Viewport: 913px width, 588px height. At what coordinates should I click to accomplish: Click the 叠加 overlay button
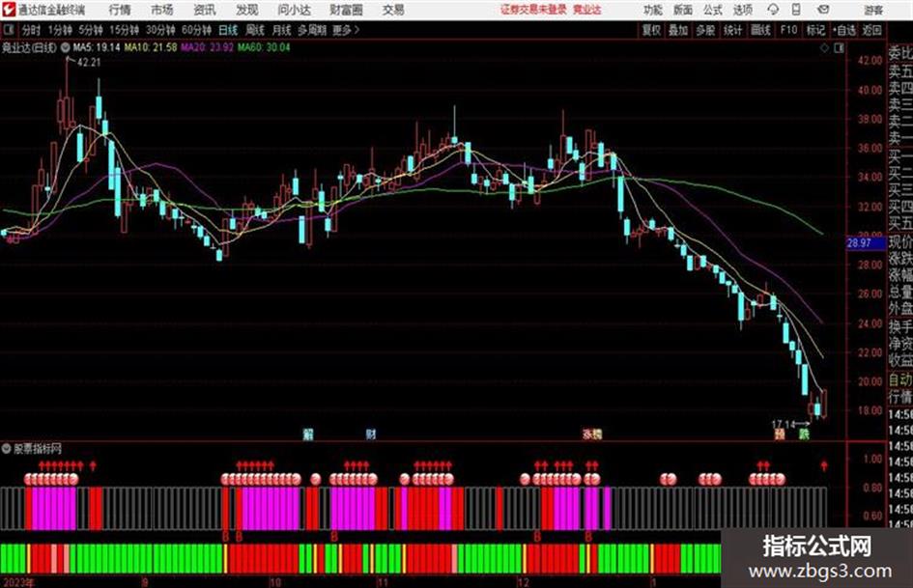(678, 30)
